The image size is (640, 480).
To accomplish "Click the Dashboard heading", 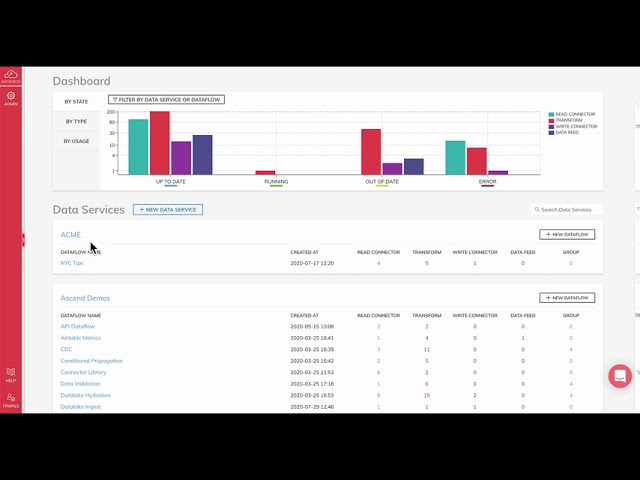I will click(x=82, y=81).
